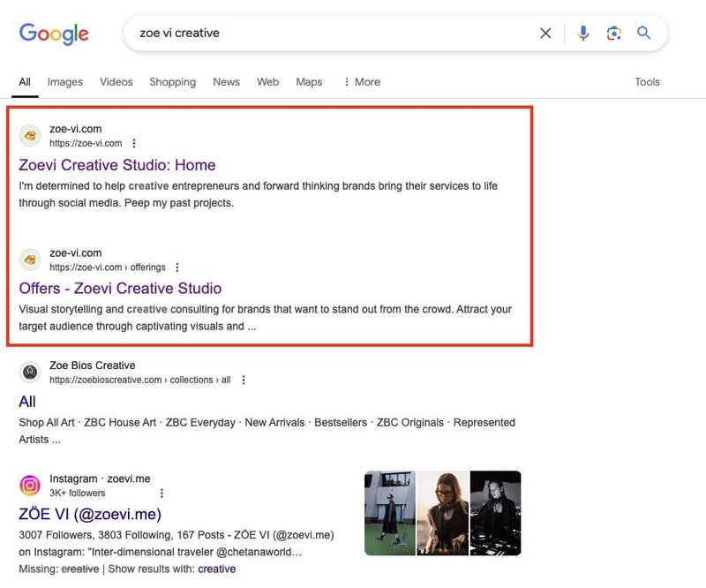This screenshot has width=706, height=588.
Task: Open the Offers - Zoevi Creative Studio link
Action: point(120,289)
